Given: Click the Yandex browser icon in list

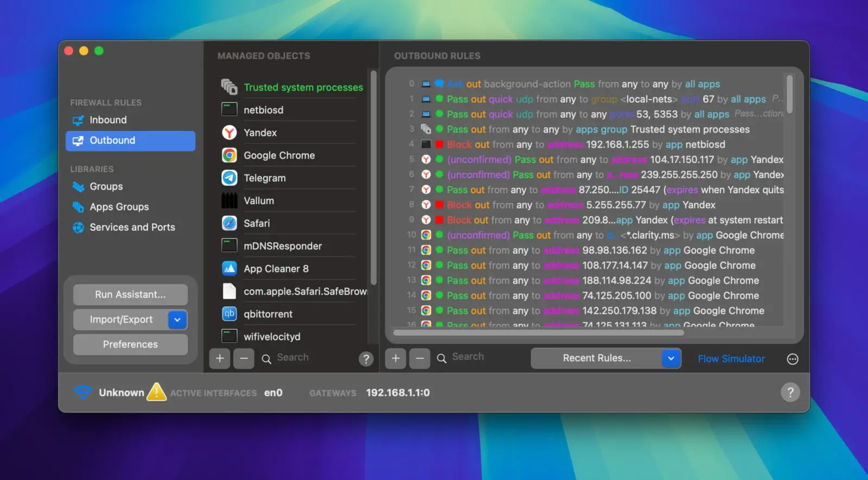Looking at the screenshot, I should (229, 132).
